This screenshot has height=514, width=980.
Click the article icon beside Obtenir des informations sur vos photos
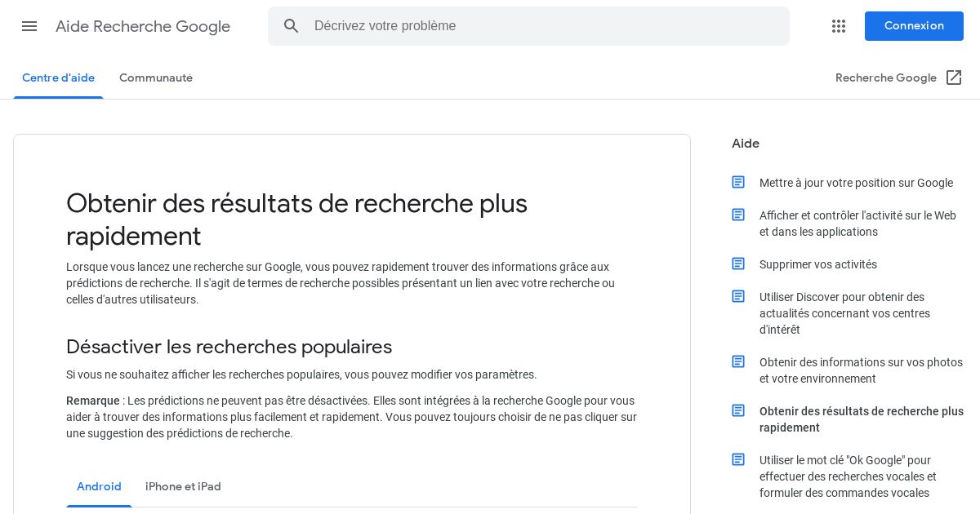coord(738,361)
